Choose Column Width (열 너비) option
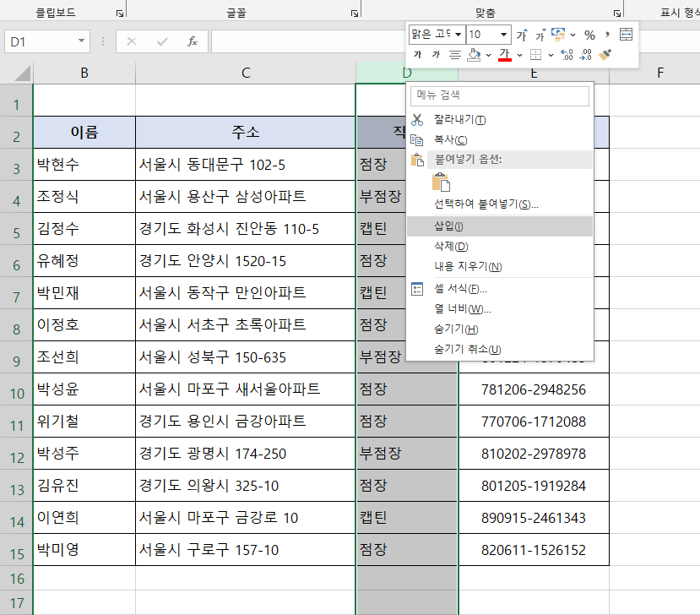Image resolution: width=700 pixels, height=615 pixels. 500,309
